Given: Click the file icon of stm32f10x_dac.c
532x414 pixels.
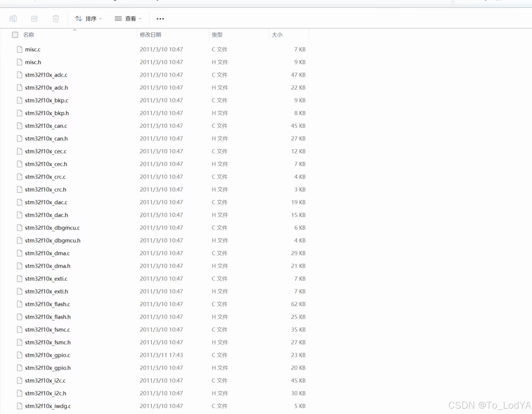Looking at the screenshot, I should (x=20, y=202).
